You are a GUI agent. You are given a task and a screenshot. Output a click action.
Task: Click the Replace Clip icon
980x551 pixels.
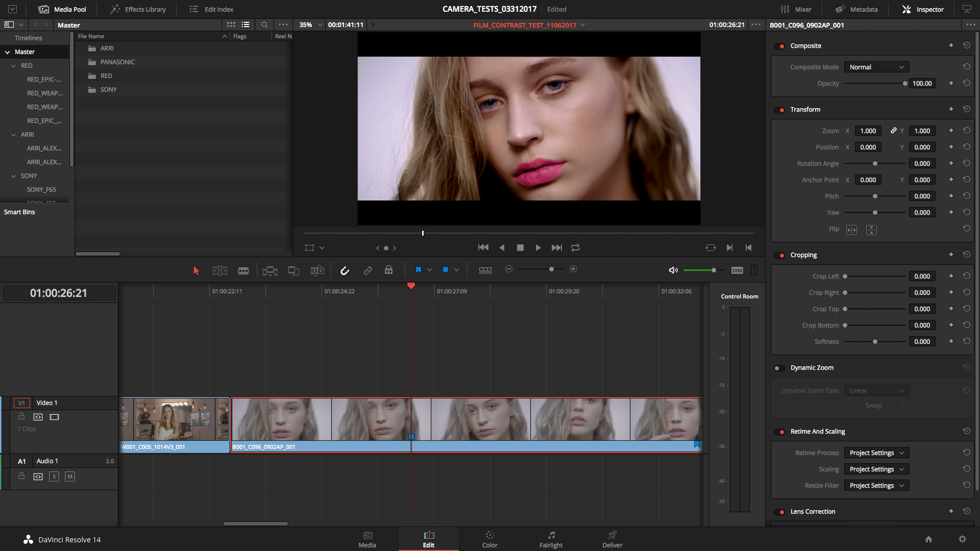tap(317, 270)
